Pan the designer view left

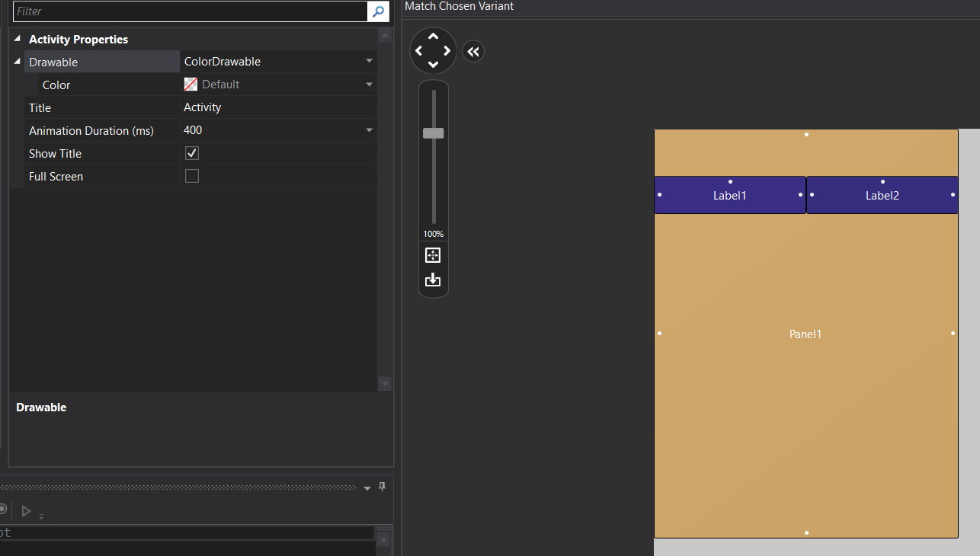point(418,51)
